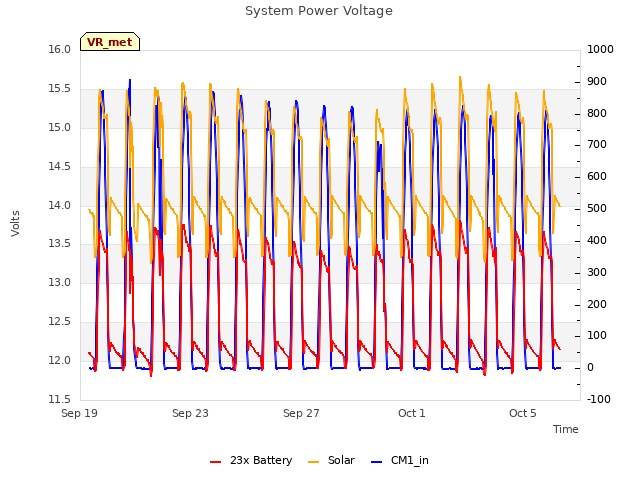The width and height of the screenshot is (640, 480).
Task: Click the -100 right axis value
Action: (x=599, y=399)
